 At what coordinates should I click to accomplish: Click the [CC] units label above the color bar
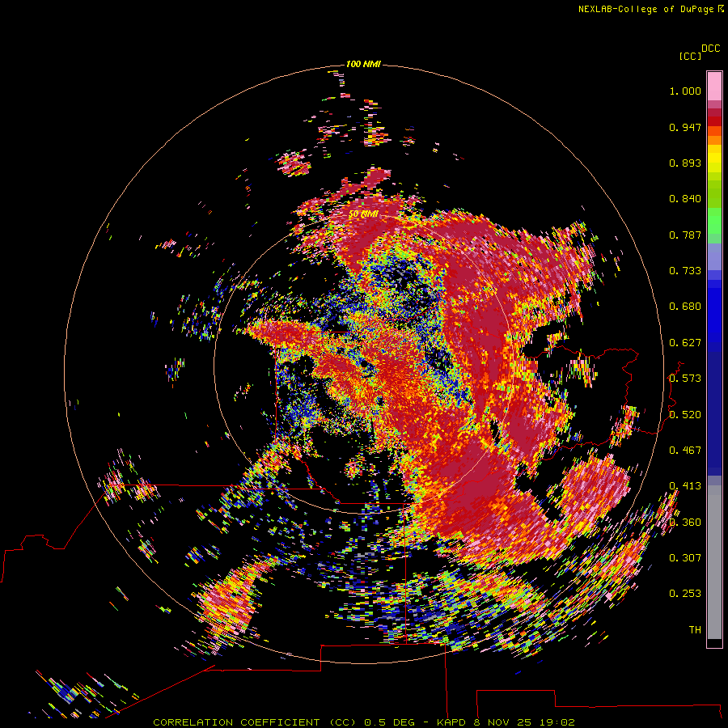tap(691, 56)
